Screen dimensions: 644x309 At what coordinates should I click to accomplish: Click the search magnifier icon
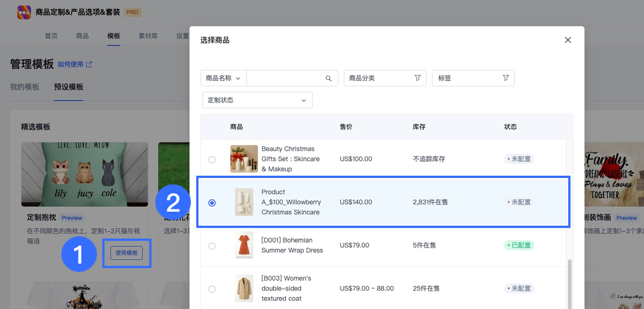pyautogui.click(x=328, y=78)
